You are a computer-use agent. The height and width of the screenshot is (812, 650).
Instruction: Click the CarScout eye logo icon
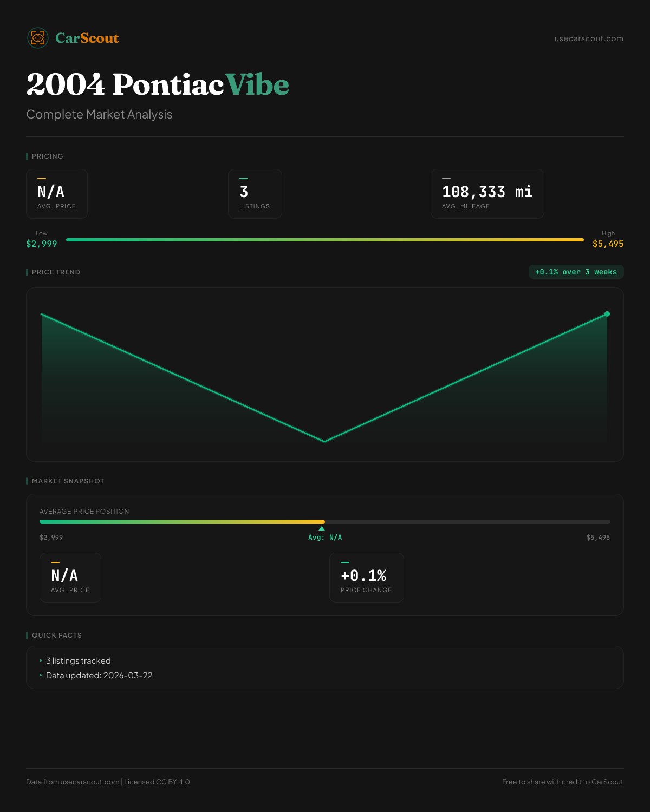[x=38, y=38]
